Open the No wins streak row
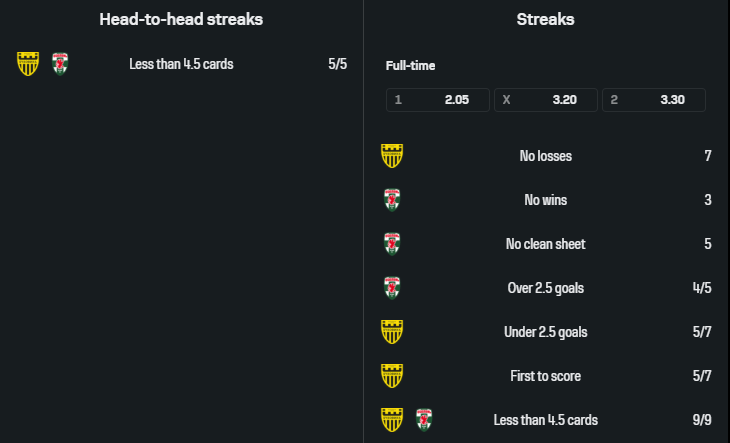The width and height of the screenshot is (730, 443). (x=546, y=200)
